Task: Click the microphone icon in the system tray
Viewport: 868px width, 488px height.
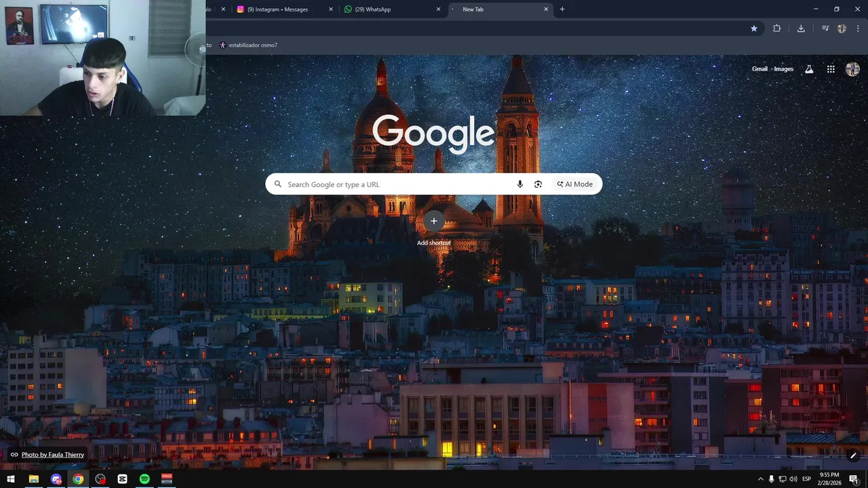Action: 771,479
